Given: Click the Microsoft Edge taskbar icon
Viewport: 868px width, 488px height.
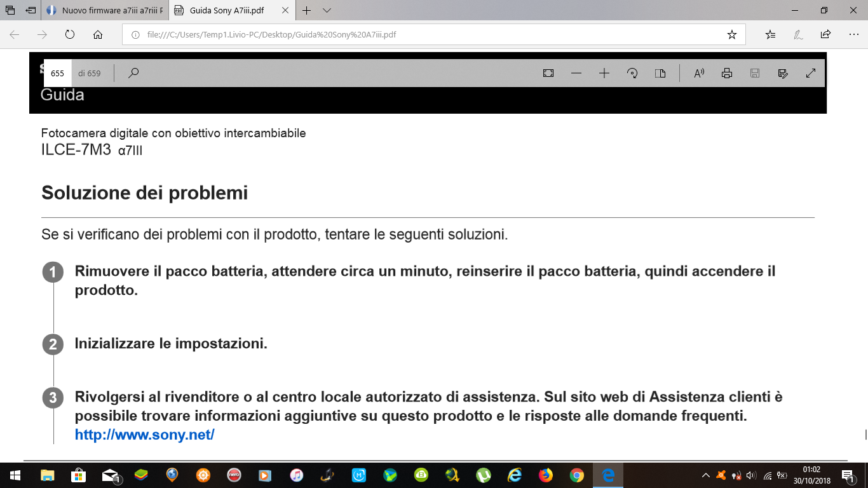Looking at the screenshot, I should point(608,475).
